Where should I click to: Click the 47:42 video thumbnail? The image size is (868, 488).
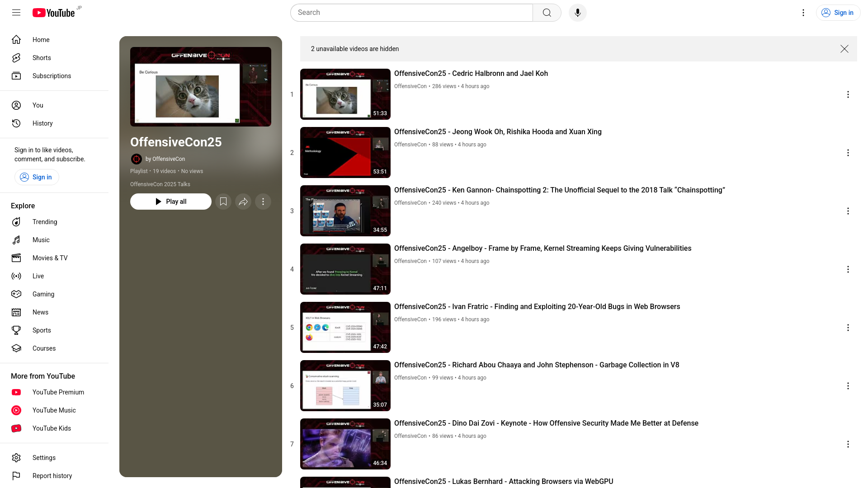pos(345,327)
